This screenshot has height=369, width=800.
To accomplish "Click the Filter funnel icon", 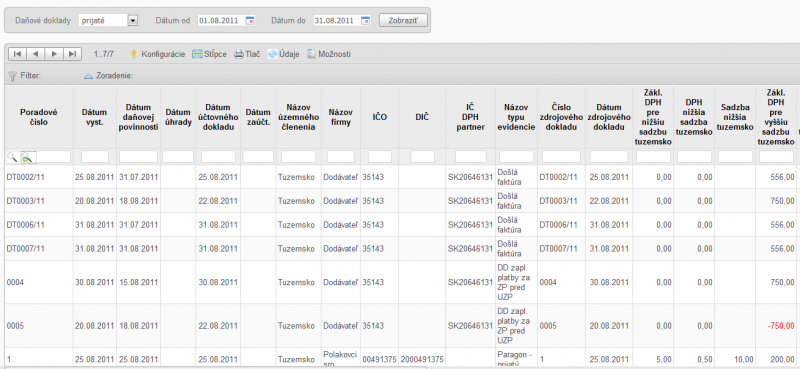I will click(x=13, y=76).
